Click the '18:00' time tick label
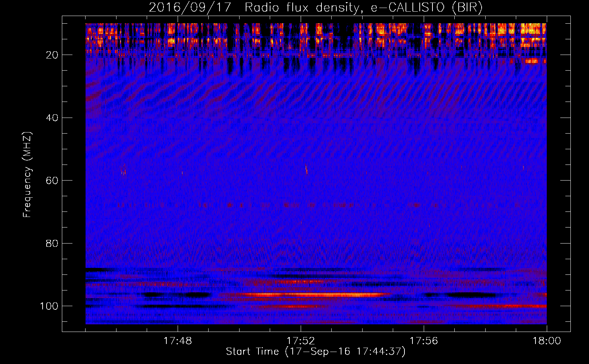The height and width of the screenshot is (364, 589). coord(547,341)
